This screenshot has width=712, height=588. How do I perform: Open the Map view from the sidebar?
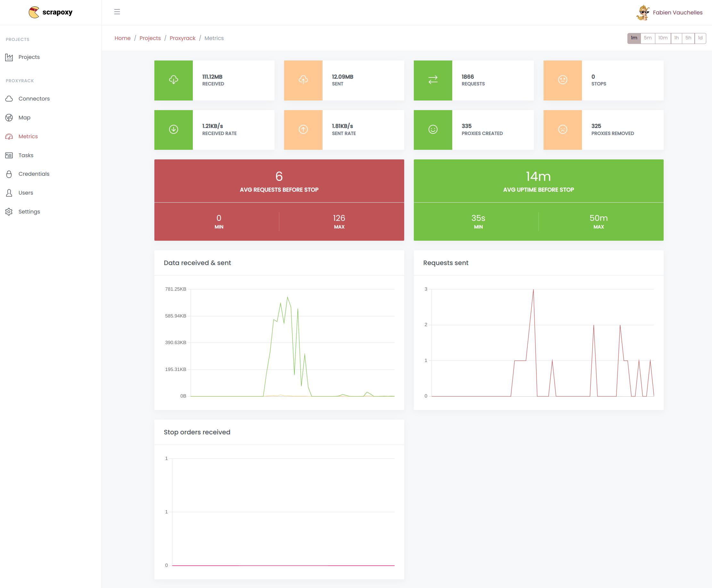coord(9,117)
